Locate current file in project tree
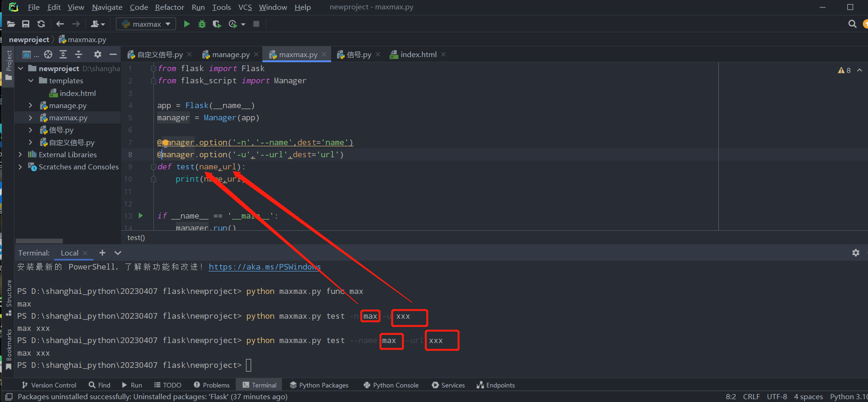 (48, 54)
